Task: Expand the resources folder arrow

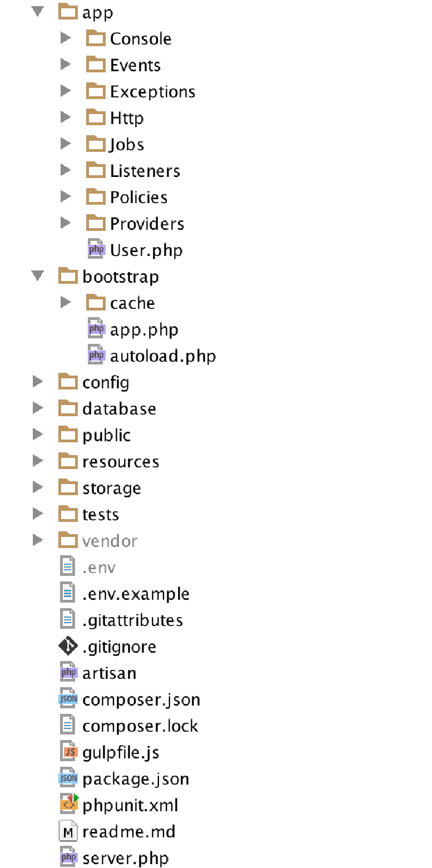Action: (x=38, y=461)
